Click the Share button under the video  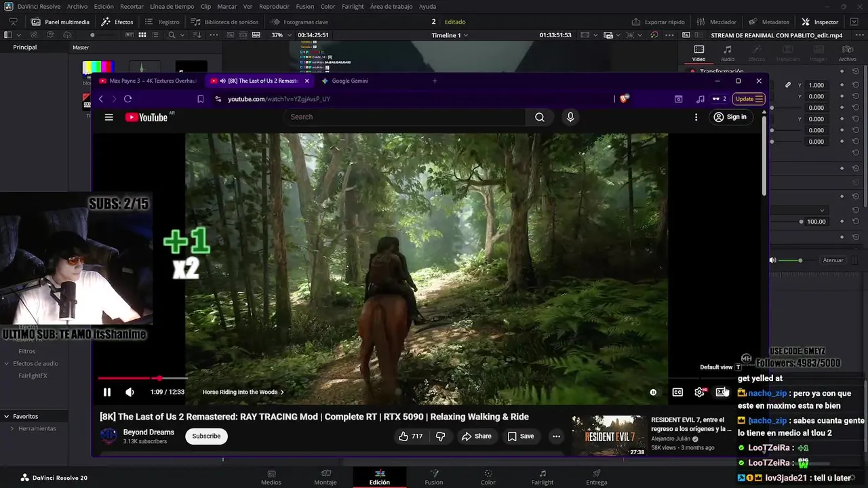(x=476, y=436)
